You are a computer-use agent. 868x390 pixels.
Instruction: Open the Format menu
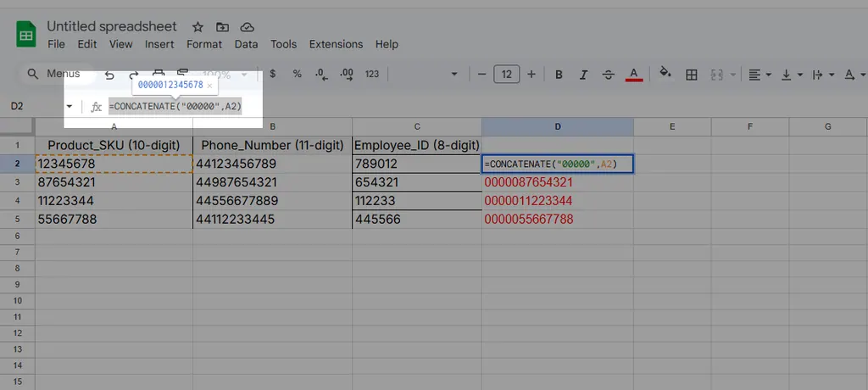coord(204,44)
